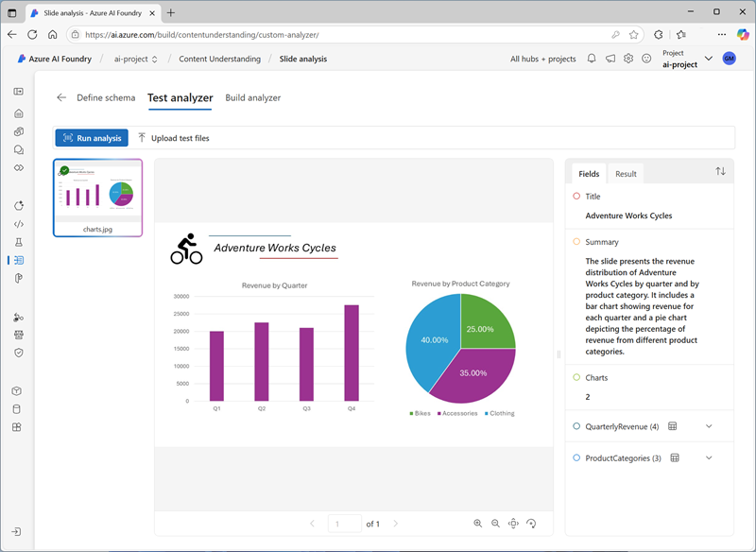Click the panel resize handle beside Fields

pyautogui.click(x=558, y=354)
